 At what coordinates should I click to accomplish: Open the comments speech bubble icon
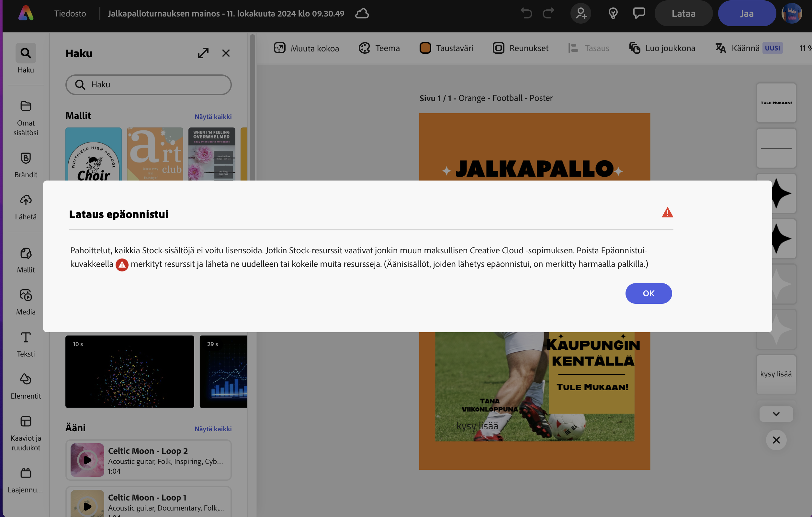point(639,14)
